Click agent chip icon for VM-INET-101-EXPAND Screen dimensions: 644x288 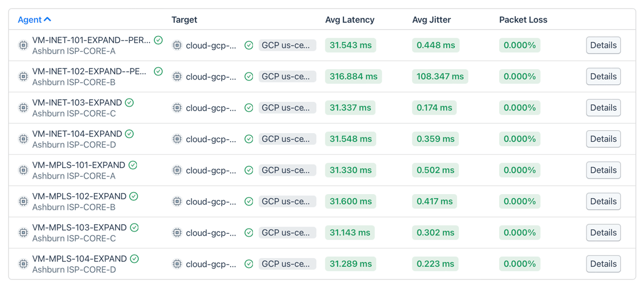click(23, 46)
